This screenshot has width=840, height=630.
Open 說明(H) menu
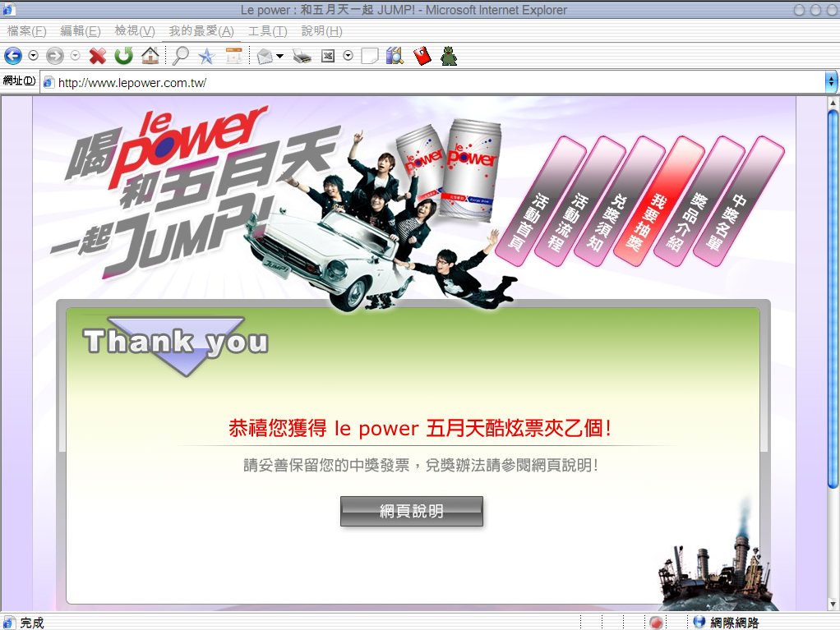[x=321, y=31]
